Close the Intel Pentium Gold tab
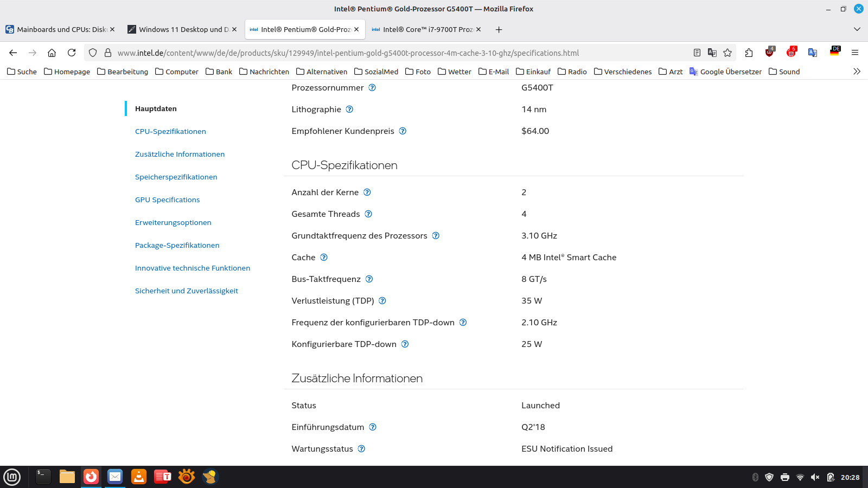Image resolution: width=868 pixels, height=488 pixels. [x=356, y=29]
